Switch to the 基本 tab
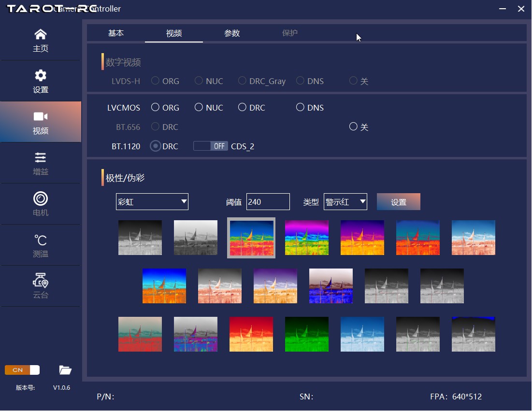The image size is (532, 411). tap(116, 33)
